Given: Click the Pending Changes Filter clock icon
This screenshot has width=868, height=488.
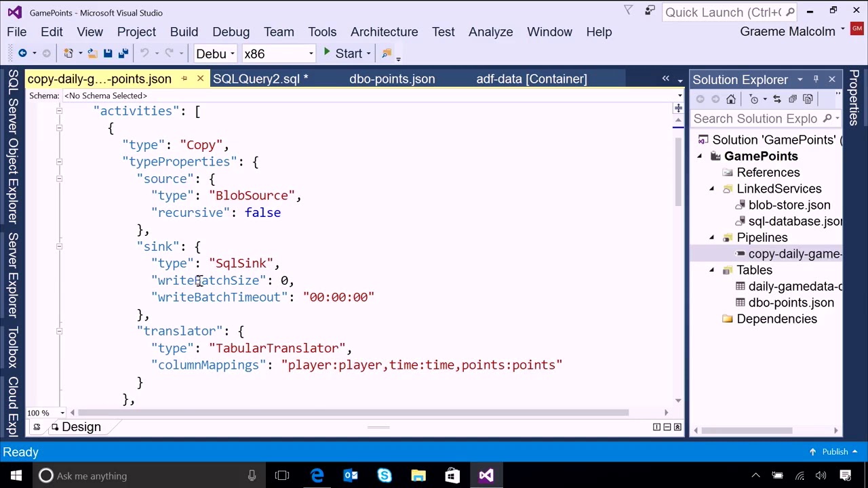Looking at the screenshot, I should (x=754, y=100).
